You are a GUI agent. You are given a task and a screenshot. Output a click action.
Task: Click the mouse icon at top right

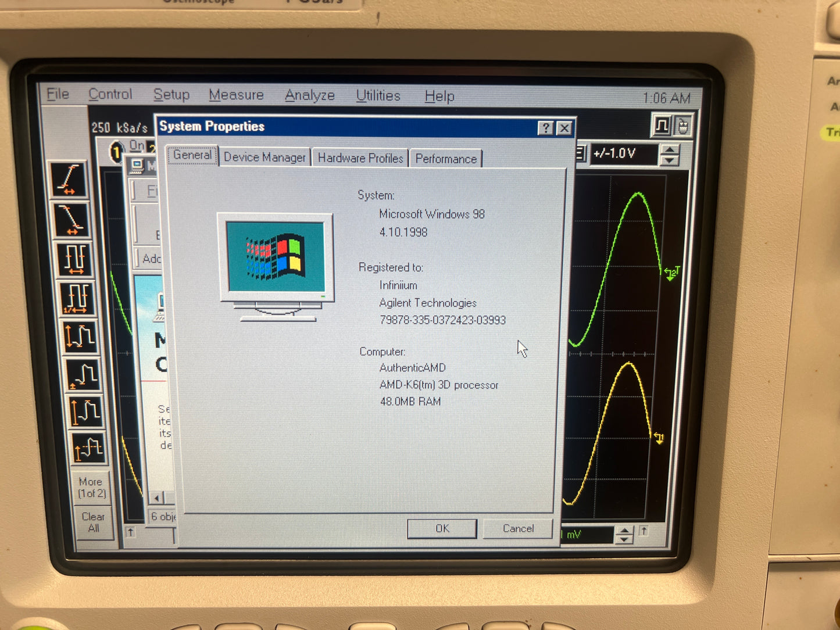click(x=683, y=126)
